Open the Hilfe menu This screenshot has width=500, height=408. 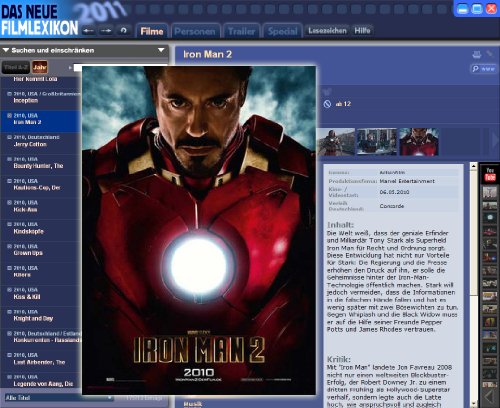(362, 31)
